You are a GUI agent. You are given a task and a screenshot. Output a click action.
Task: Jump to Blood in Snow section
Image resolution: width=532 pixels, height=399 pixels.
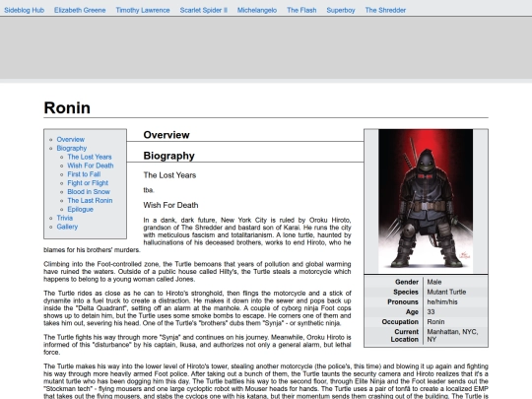89,192
